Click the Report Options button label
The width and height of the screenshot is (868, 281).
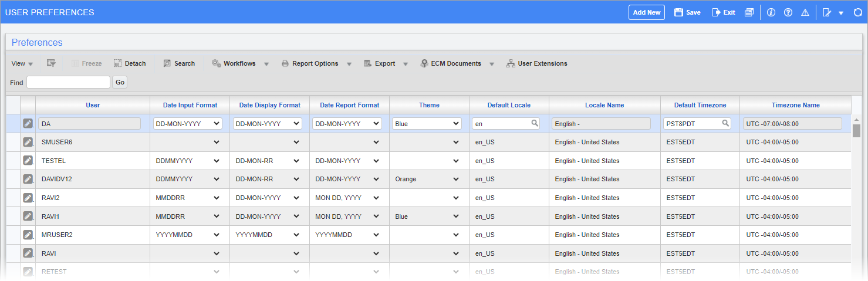pos(315,63)
